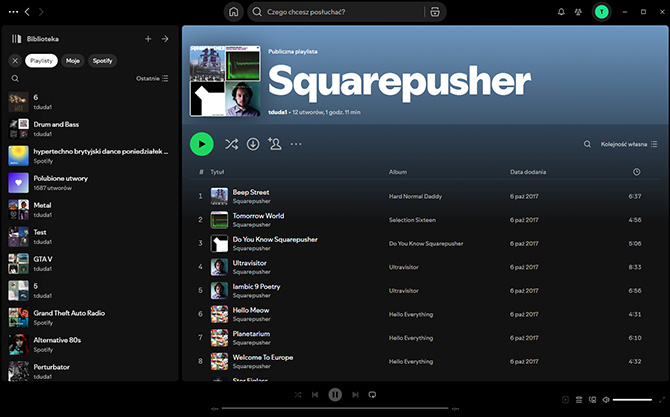Clear library filters with X button

(x=15, y=61)
